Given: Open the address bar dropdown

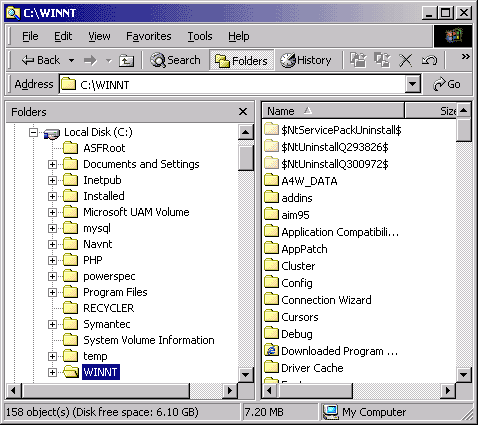Looking at the screenshot, I should click(412, 85).
